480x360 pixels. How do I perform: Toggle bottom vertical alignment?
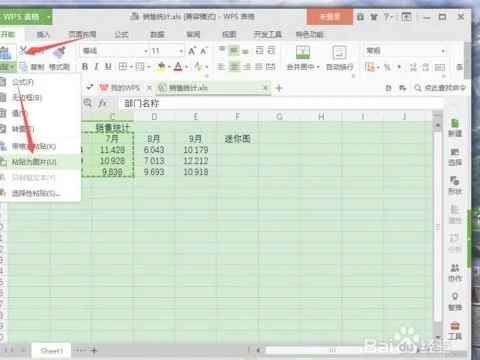[246, 51]
